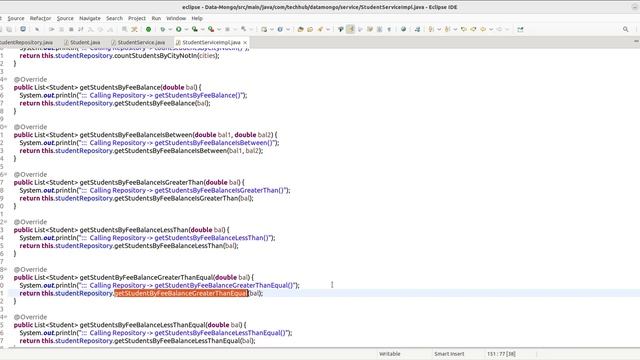Click the Writable status bar entry
The width and height of the screenshot is (640, 360).
tap(390, 354)
